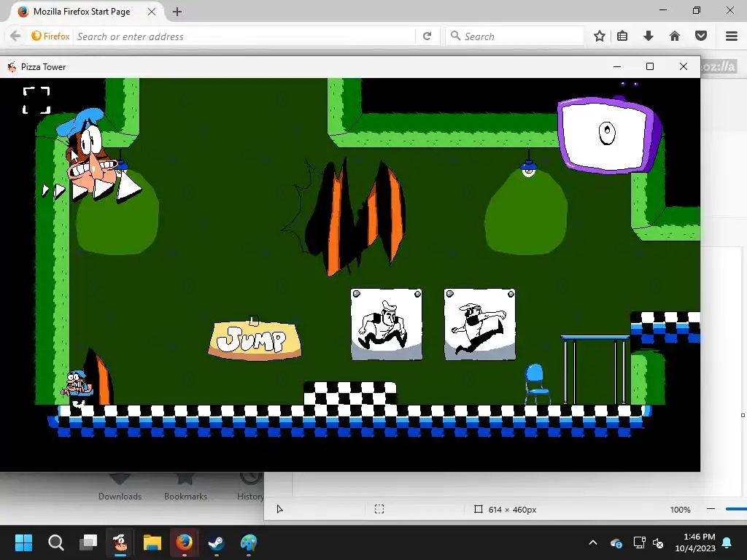Screen dimensions: 747x560
Task: Minimize the Pizza Tower window
Action: (x=617, y=66)
